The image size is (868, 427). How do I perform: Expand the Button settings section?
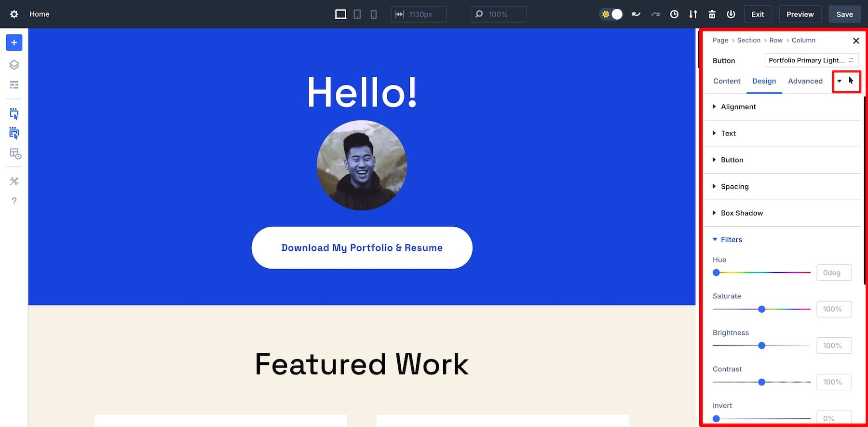pyautogui.click(x=782, y=160)
